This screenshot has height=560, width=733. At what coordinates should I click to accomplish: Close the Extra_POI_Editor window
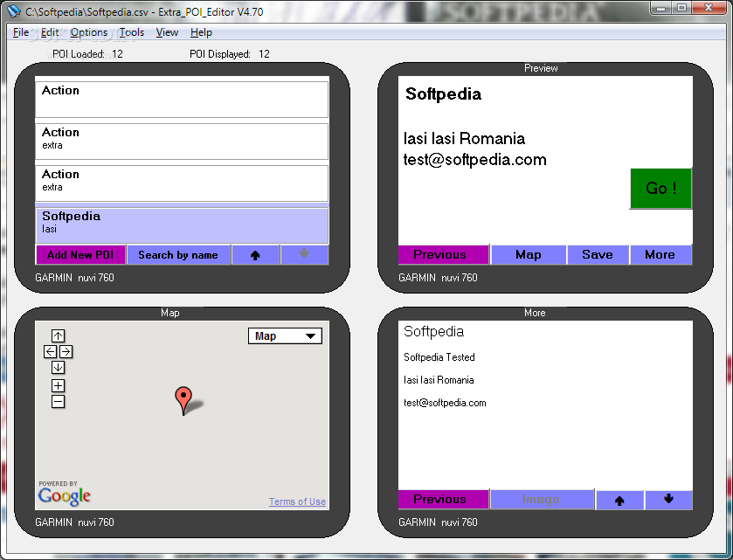click(x=709, y=8)
